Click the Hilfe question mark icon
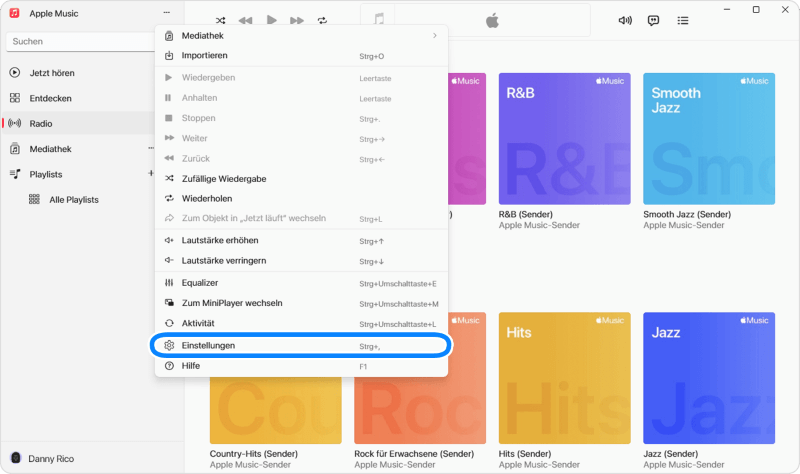Viewport: 800px width, 474px height. click(x=169, y=366)
